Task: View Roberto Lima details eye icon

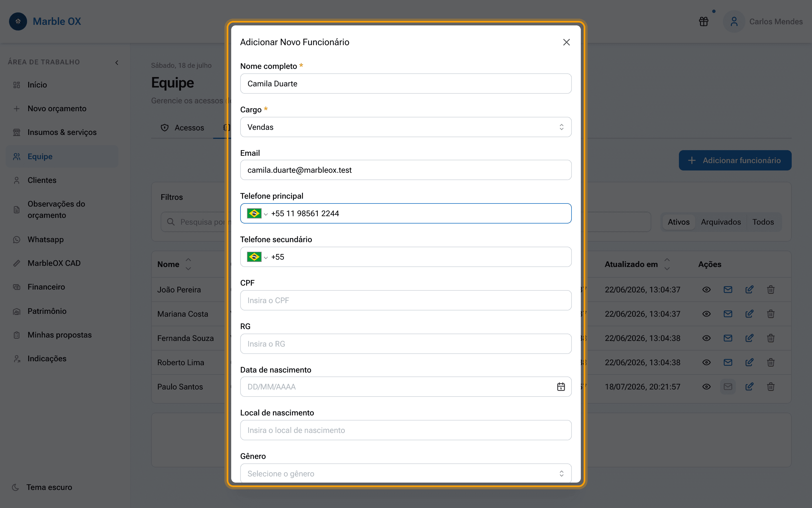Action: tap(706, 363)
